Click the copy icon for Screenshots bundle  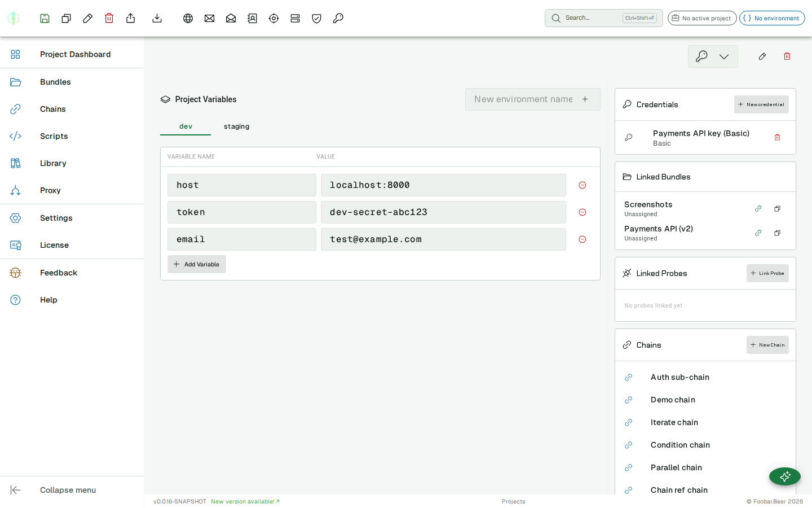778,209
